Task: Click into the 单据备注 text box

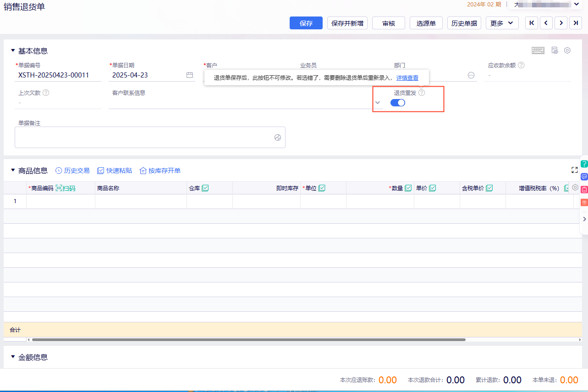Action: click(150, 137)
